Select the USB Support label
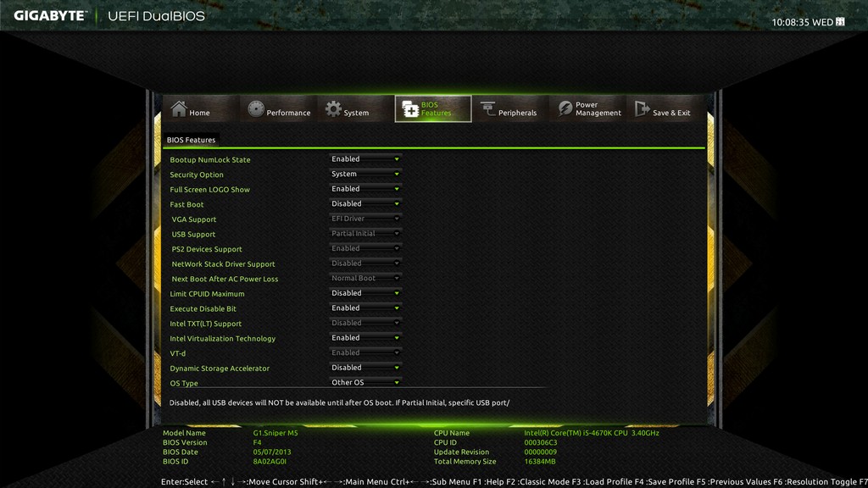Viewport: 868px width, 488px height. 193,234
